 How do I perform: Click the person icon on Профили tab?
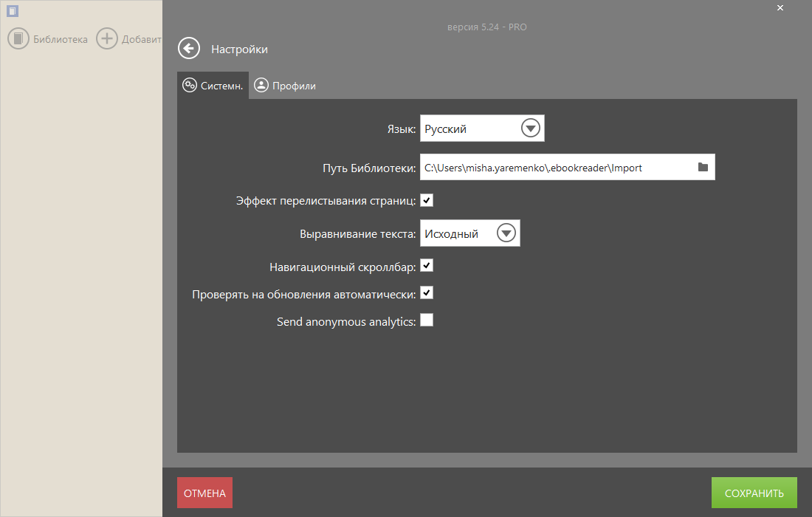pos(261,85)
